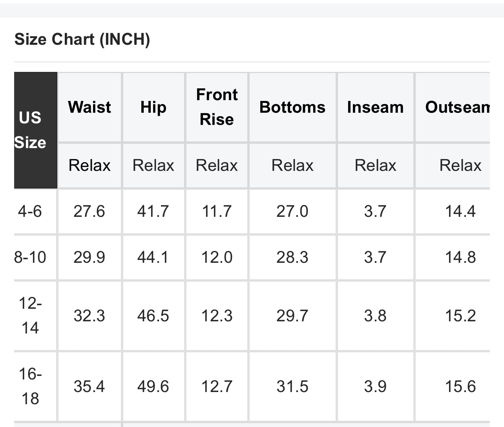Click Relax subheader under Waist
Viewport: 504px width, 427px height.
coord(89,165)
